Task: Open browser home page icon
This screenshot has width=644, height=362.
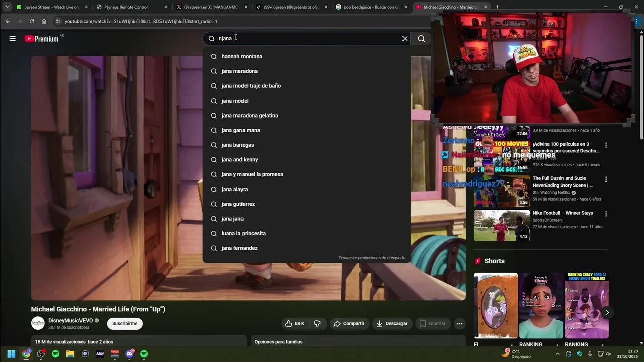Action: pyautogui.click(x=44, y=21)
